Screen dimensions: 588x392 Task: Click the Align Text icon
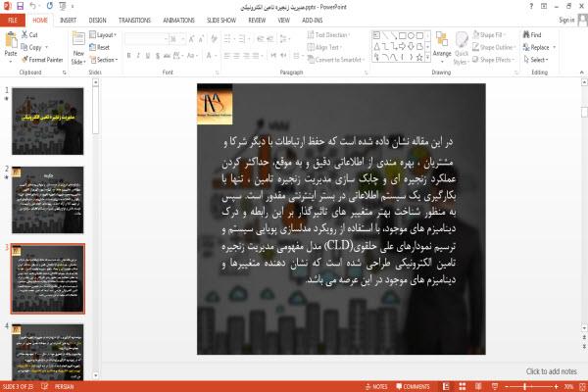pos(311,47)
